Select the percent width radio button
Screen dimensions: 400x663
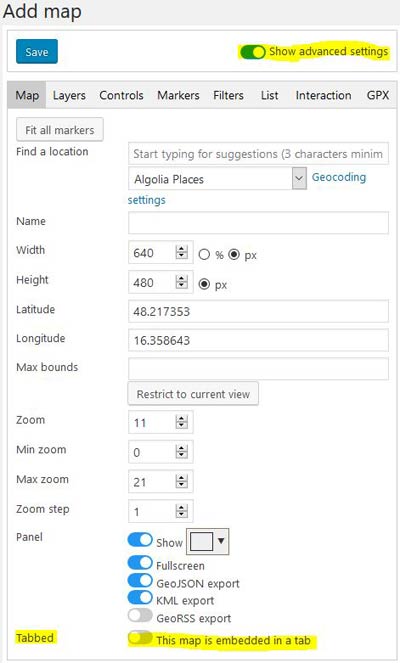coord(204,255)
